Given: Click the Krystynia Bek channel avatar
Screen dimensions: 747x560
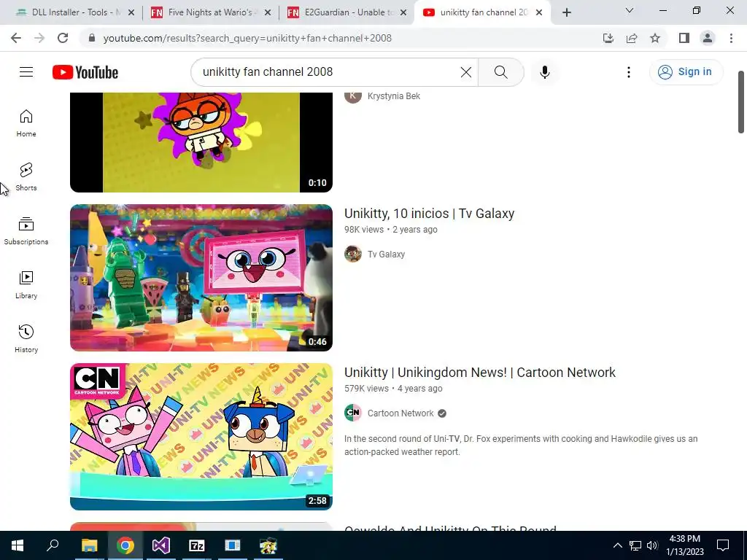Looking at the screenshot, I should coord(353,96).
